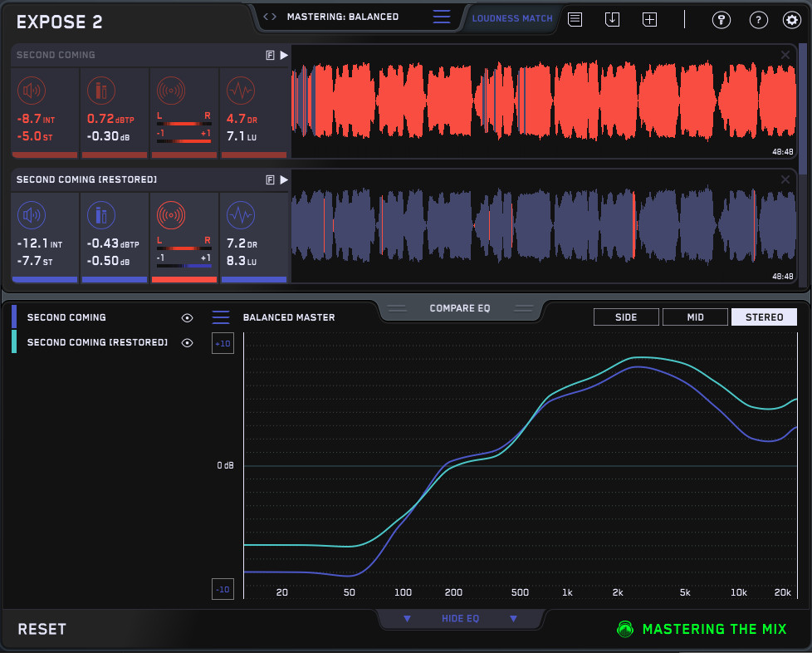
Task: Hide the Second Coming EQ curve
Action: coord(188,317)
